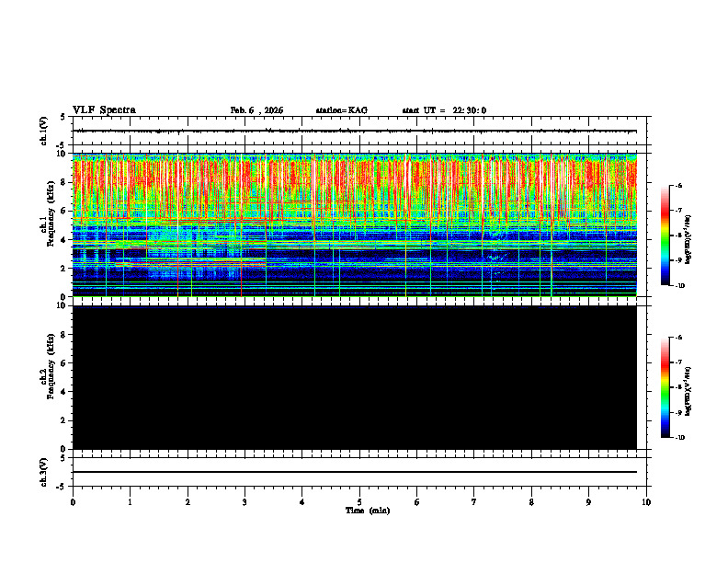Click the "8" tick on the time axis
728x563 pixels.
531,502
